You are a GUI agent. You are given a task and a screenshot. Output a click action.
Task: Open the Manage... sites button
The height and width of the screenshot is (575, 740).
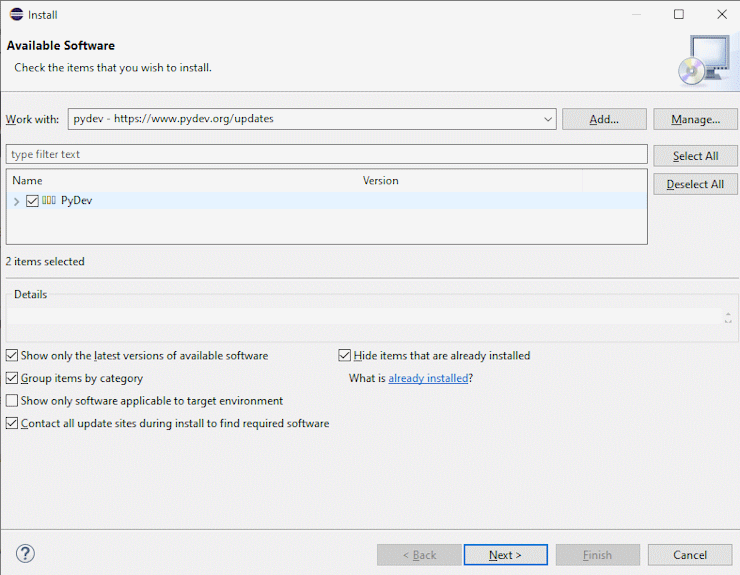(695, 119)
